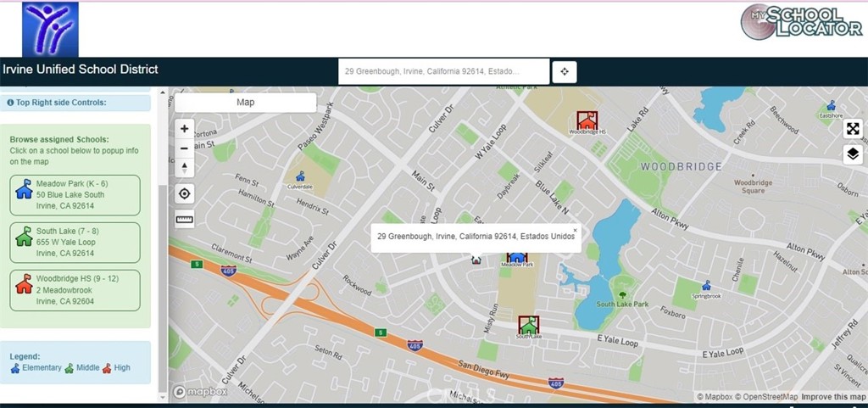868x408 pixels.
Task: Open the Improve this map link
Action: click(x=833, y=397)
